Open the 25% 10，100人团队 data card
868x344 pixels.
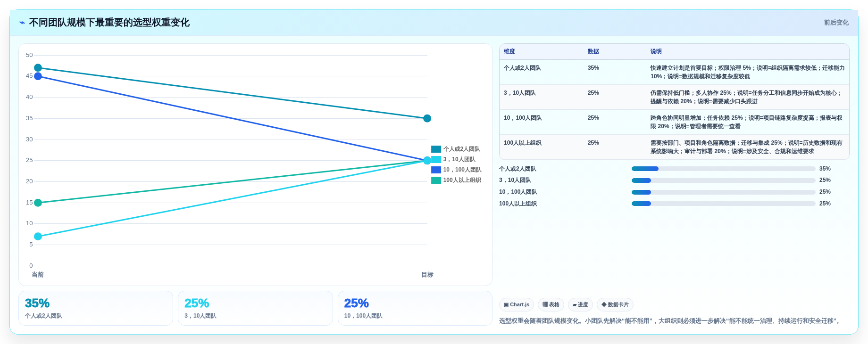[x=415, y=308]
